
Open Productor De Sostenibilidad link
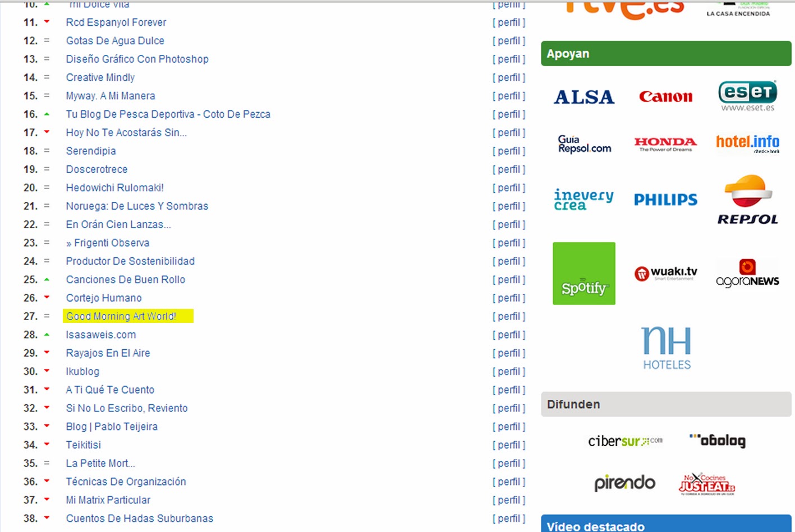pos(130,261)
